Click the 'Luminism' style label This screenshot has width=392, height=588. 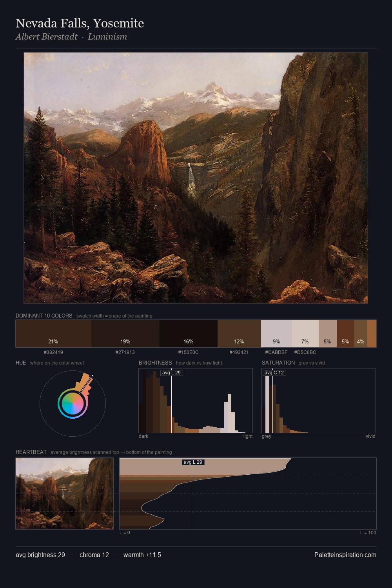pyautogui.click(x=107, y=37)
